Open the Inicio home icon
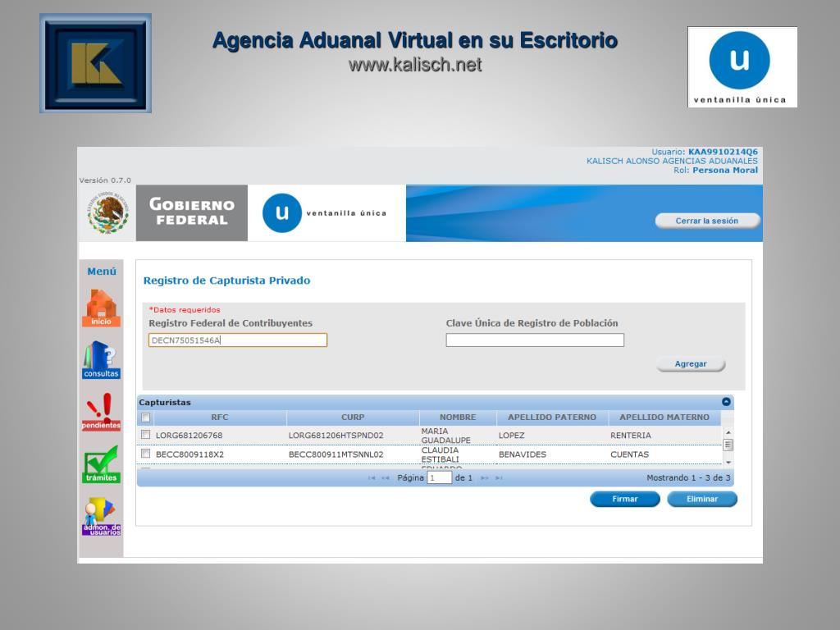The image size is (840, 630). [101, 308]
